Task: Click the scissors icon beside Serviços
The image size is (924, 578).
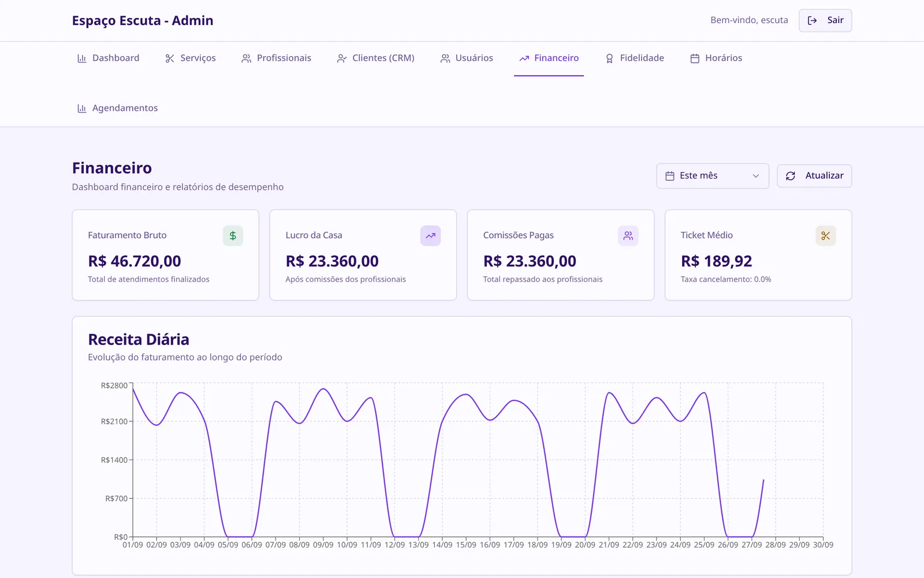Action: pos(170,58)
